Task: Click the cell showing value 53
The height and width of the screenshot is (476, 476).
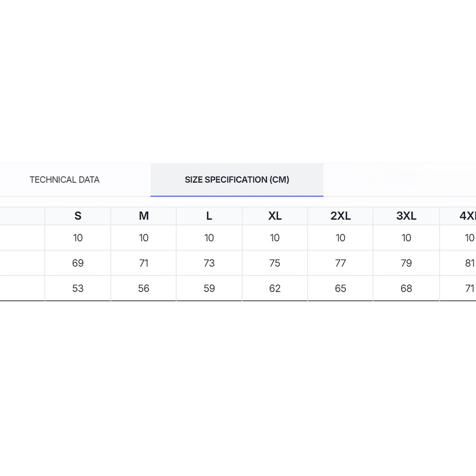Action: click(78, 288)
